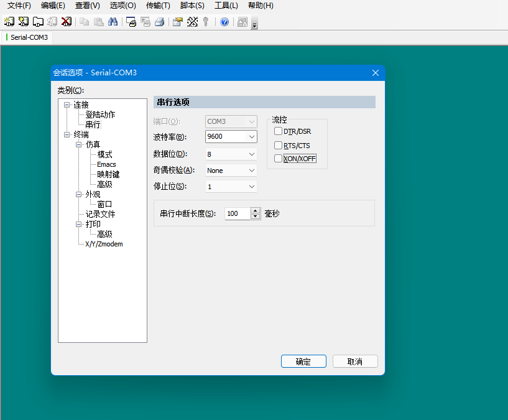The image size is (508, 420).
Task: Select 记录文件 in category tree
Action: pyautogui.click(x=101, y=214)
